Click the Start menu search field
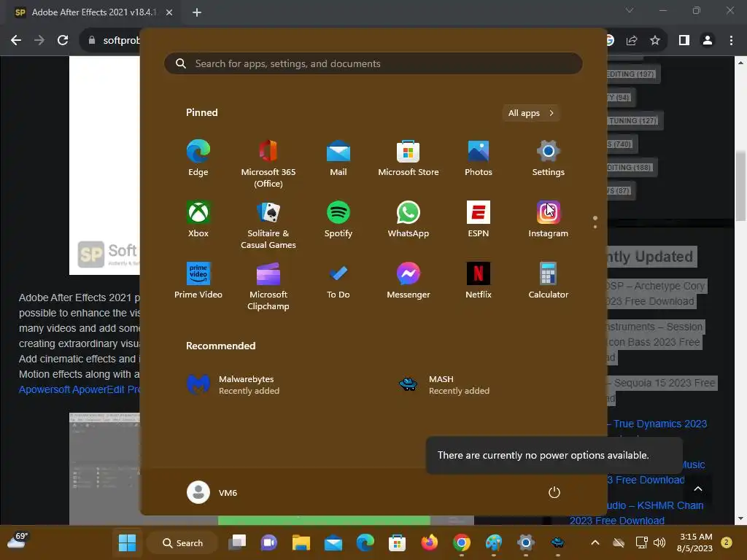The width and height of the screenshot is (747, 560). (x=373, y=63)
